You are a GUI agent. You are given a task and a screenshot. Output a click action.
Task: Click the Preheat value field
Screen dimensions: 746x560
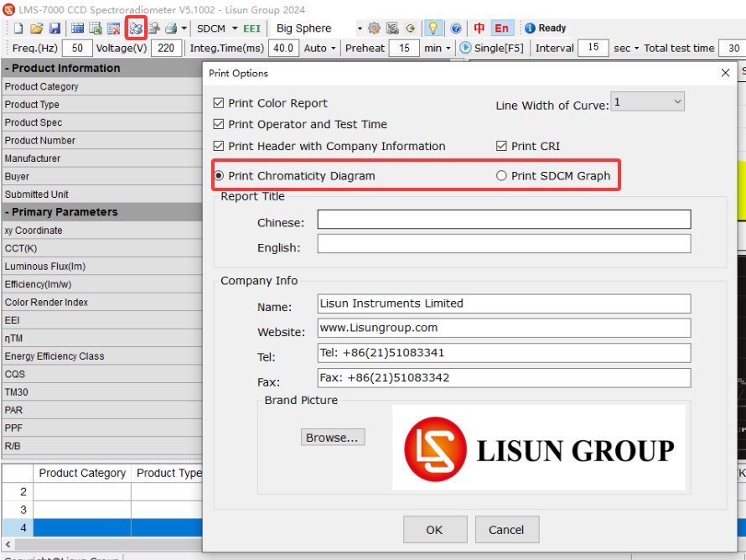click(x=404, y=48)
